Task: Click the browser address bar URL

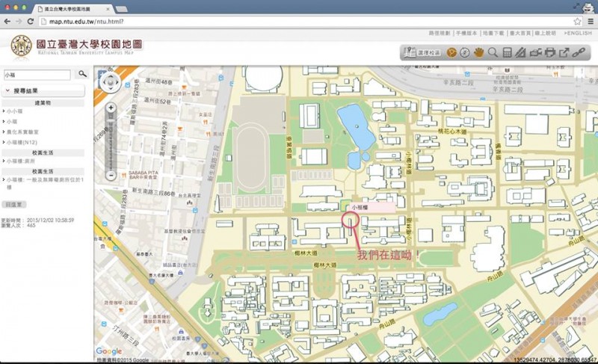Action: click(87, 22)
